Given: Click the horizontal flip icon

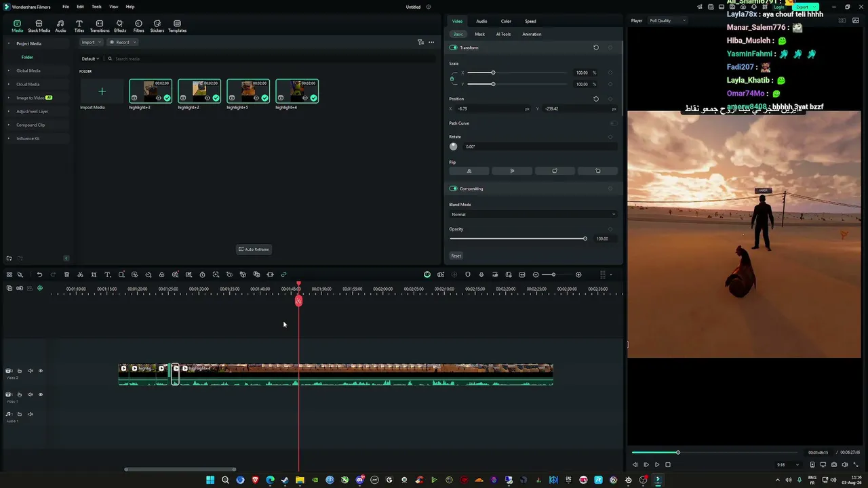Looking at the screenshot, I should 469,171.
